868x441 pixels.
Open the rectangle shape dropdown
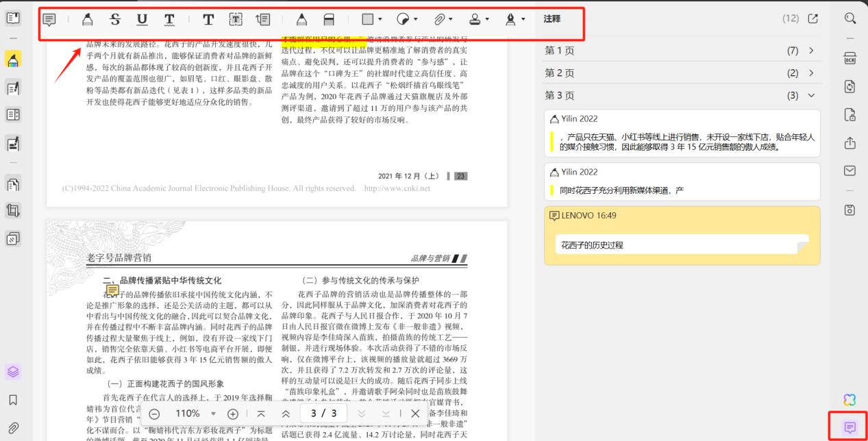coord(372,21)
